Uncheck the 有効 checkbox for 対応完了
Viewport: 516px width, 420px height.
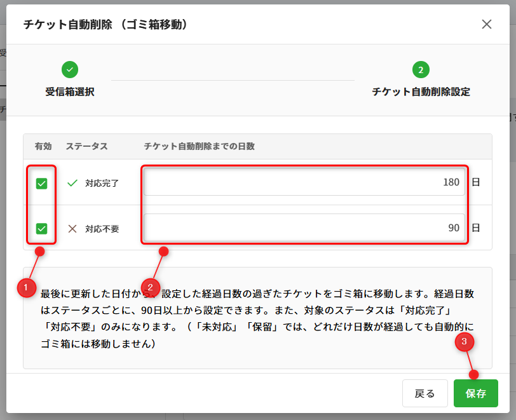(x=41, y=184)
